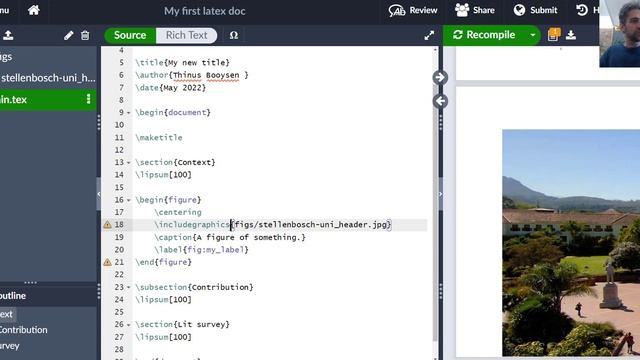Click the misspelled word Booysen
The image size is (640, 360).
[x=222, y=75]
